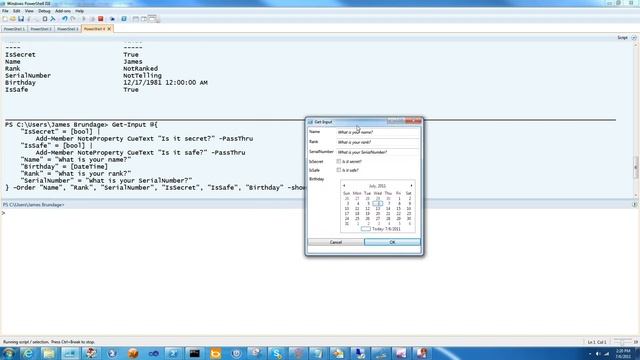Switch to the PowerShell 3 tab

[68, 29]
